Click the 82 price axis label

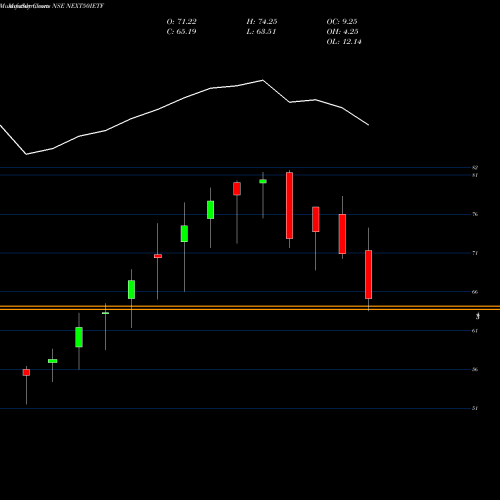[x=475, y=167]
